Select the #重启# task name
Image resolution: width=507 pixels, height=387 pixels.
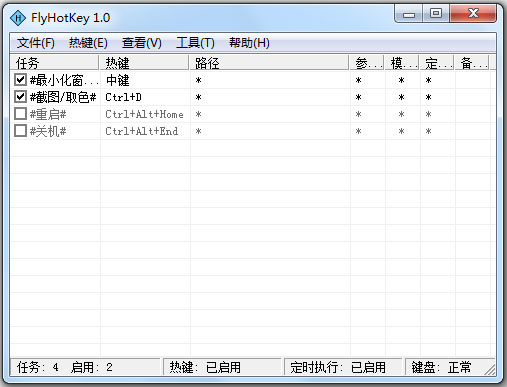coord(48,114)
